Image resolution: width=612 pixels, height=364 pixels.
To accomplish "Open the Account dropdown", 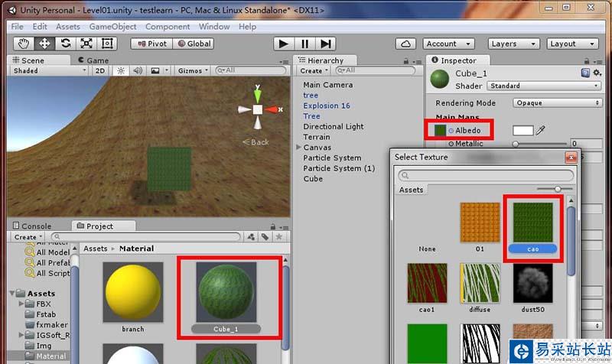I will coord(449,44).
